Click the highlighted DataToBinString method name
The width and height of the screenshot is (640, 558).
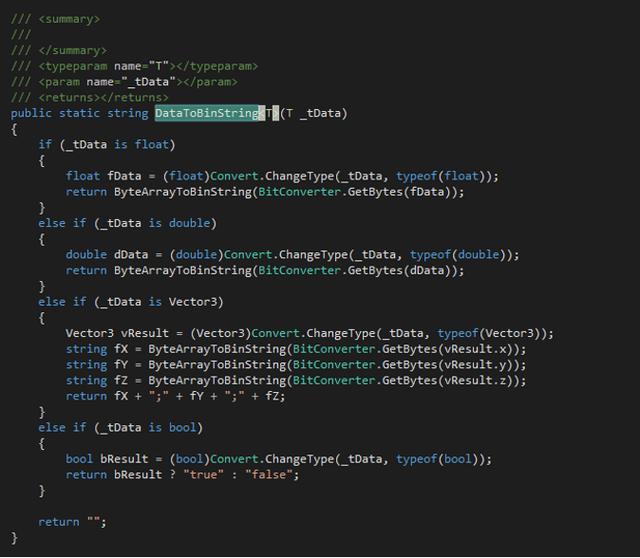point(207,113)
